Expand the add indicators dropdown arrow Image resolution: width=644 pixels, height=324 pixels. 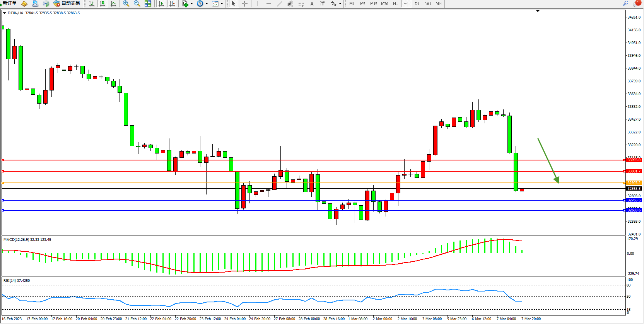191,4
